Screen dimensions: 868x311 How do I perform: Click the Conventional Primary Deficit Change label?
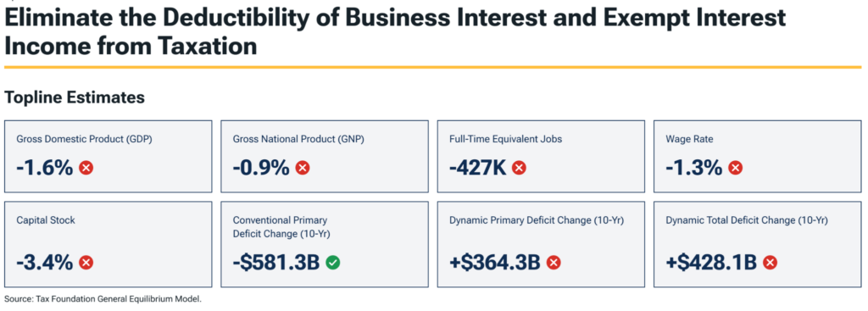point(281,227)
